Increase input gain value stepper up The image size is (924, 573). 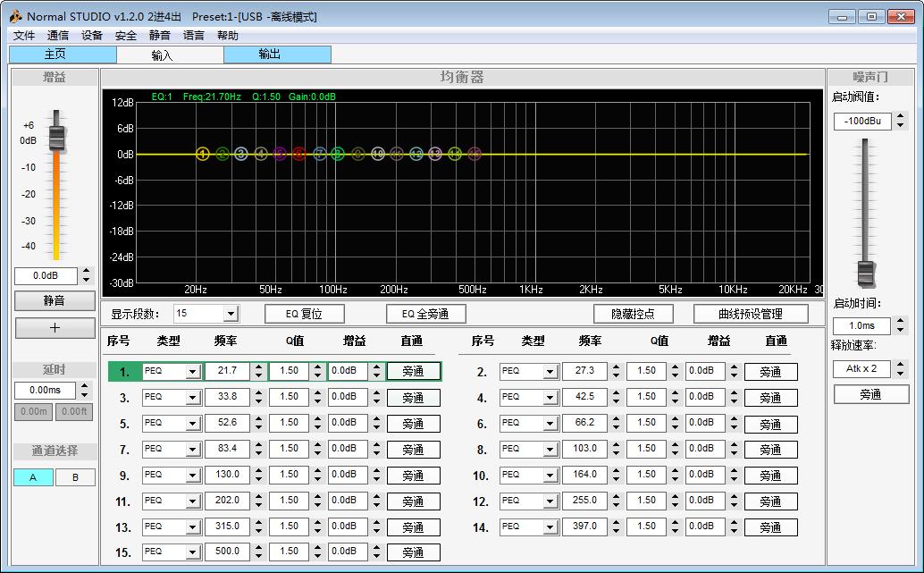[86, 271]
